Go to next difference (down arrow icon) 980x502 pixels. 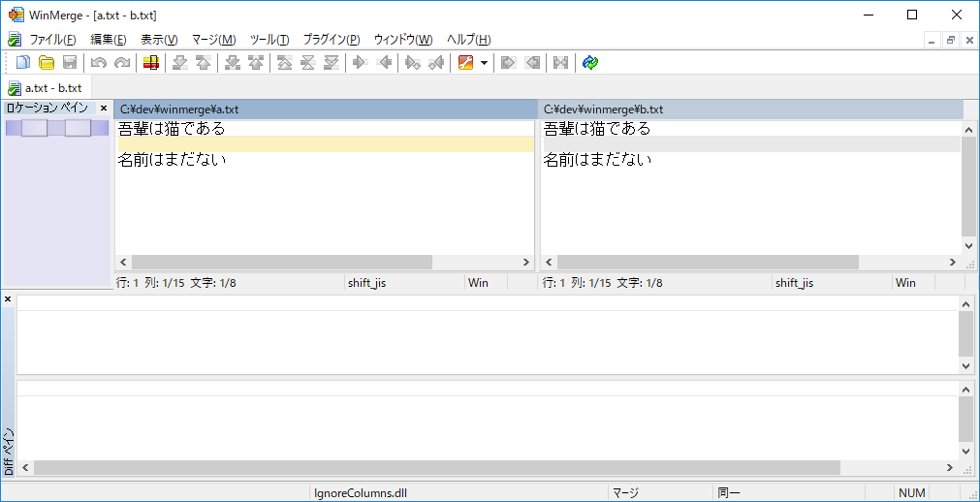[180, 63]
